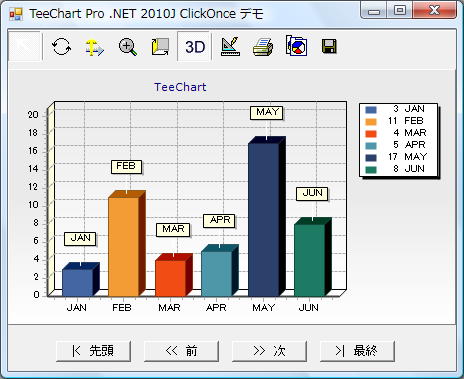Click the 前 previous button
464x379 pixels.
click(x=181, y=351)
